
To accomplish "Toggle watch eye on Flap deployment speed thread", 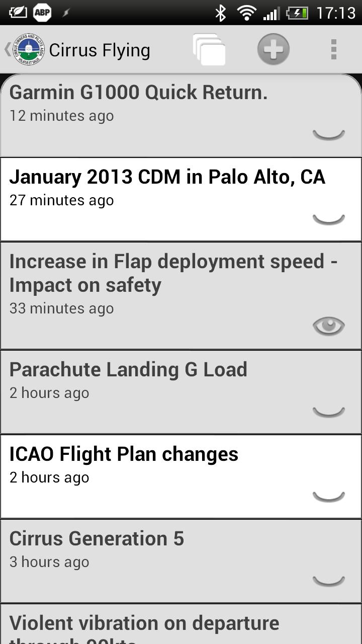I will [329, 326].
